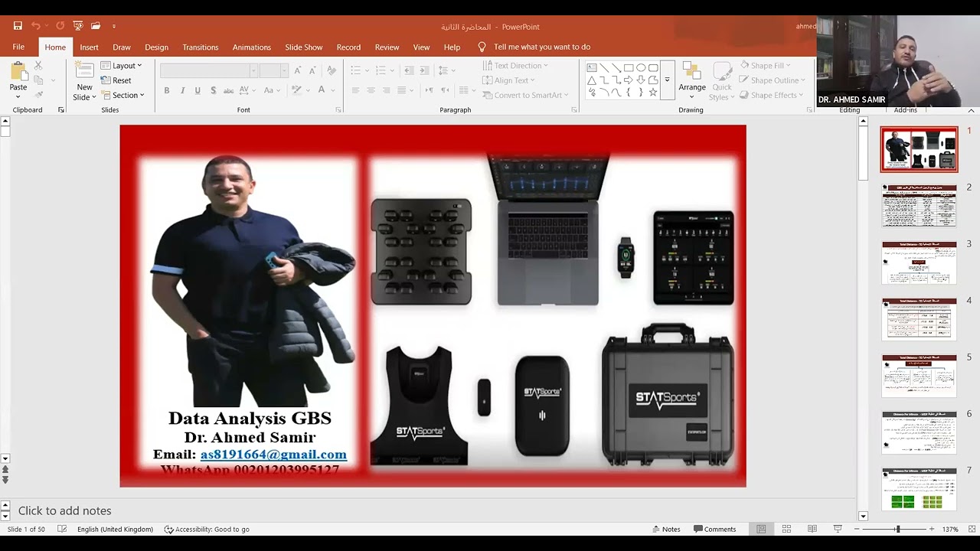Open the Layout dropdown
The height and width of the screenshot is (551, 980).
pos(121,66)
